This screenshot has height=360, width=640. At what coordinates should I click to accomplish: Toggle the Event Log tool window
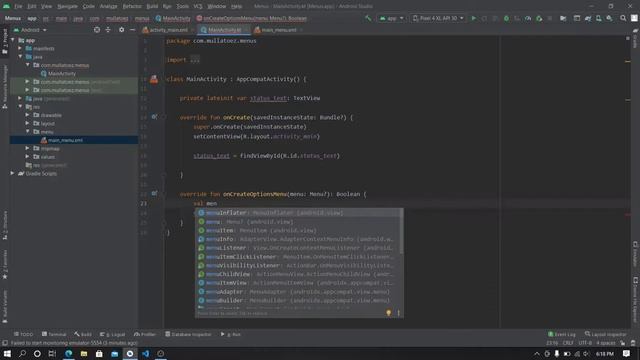coord(562,334)
